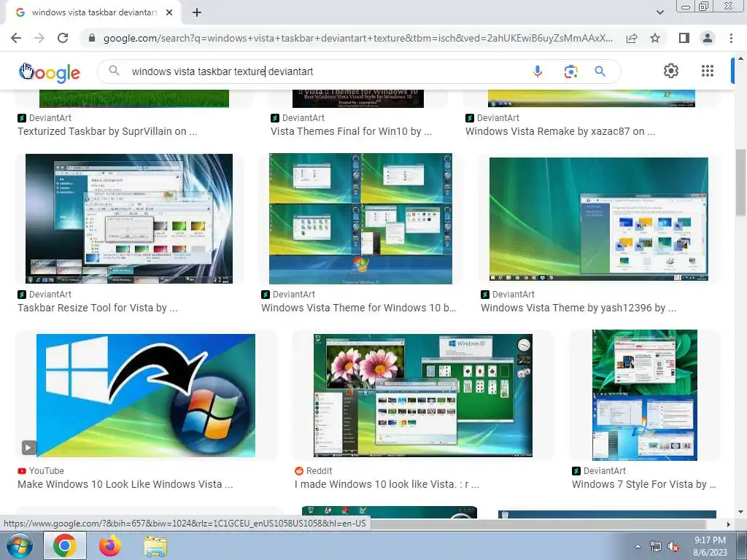The image size is (747, 560).
Task: Open Vista Themes Final for Win10 result
Action: [351, 131]
